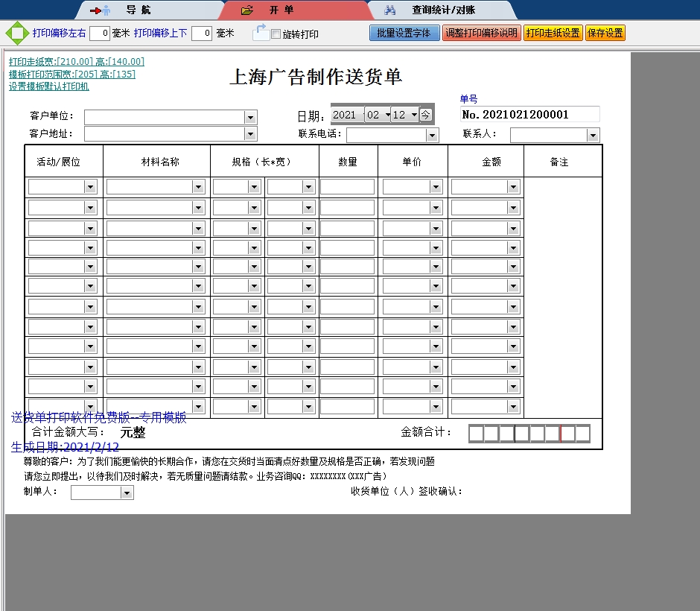Click the binoculars icon on query tab
This screenshot has height=611, width=700.
(x=389, y=10)
